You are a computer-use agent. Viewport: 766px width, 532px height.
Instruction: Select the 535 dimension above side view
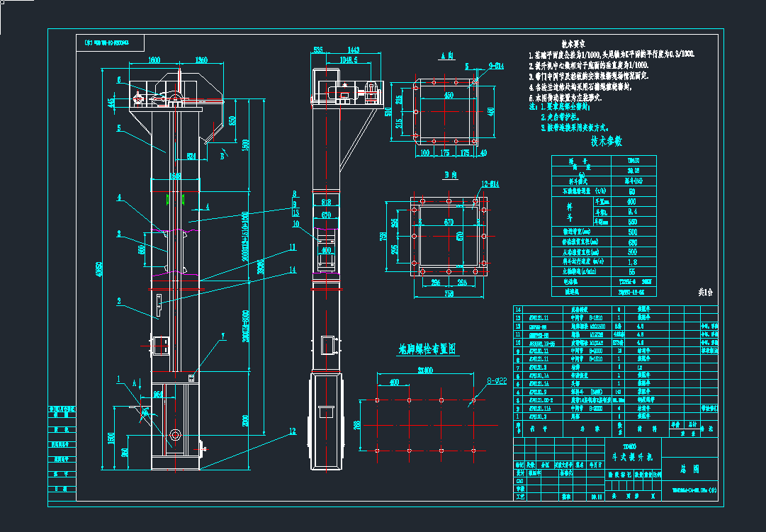tap(318, 50)
